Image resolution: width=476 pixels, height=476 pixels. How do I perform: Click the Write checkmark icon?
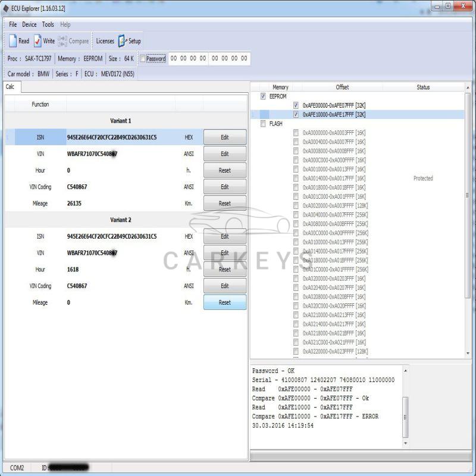coord(37,40)
